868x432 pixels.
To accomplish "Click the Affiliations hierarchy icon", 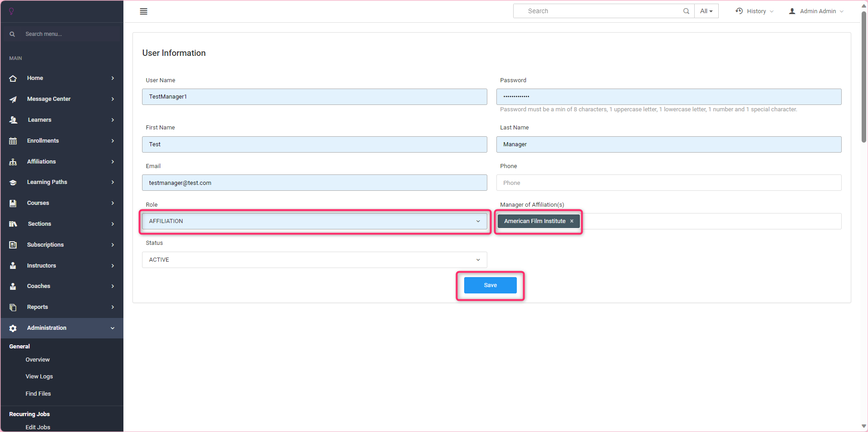I will (x=13, y=162).
